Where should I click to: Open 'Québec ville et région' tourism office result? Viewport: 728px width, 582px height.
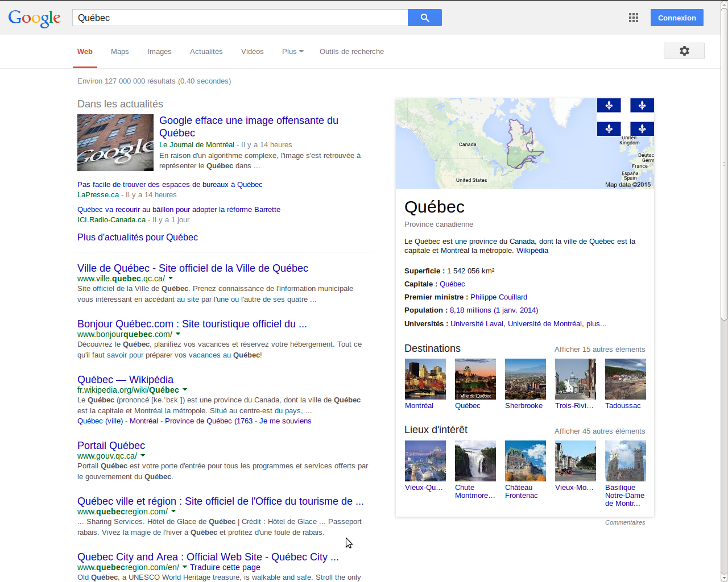click(221, 501)
